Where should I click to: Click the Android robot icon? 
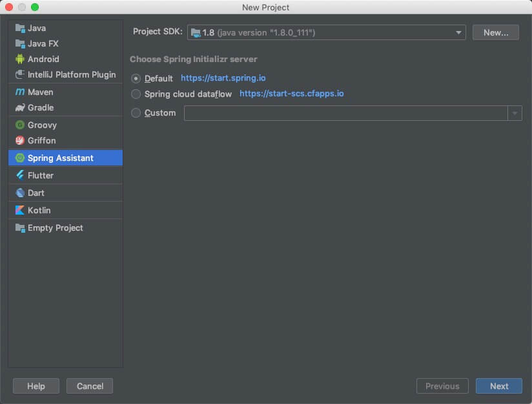[x=20, y=59]
